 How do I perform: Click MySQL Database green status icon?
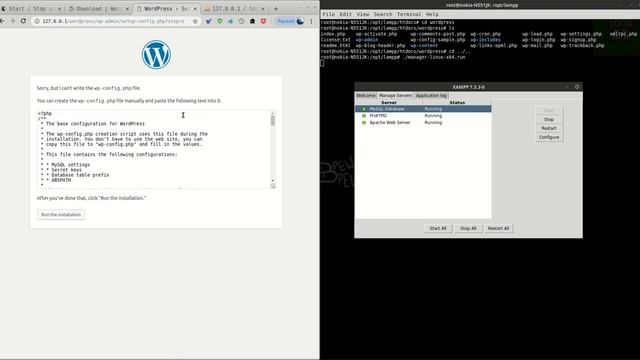364,109
